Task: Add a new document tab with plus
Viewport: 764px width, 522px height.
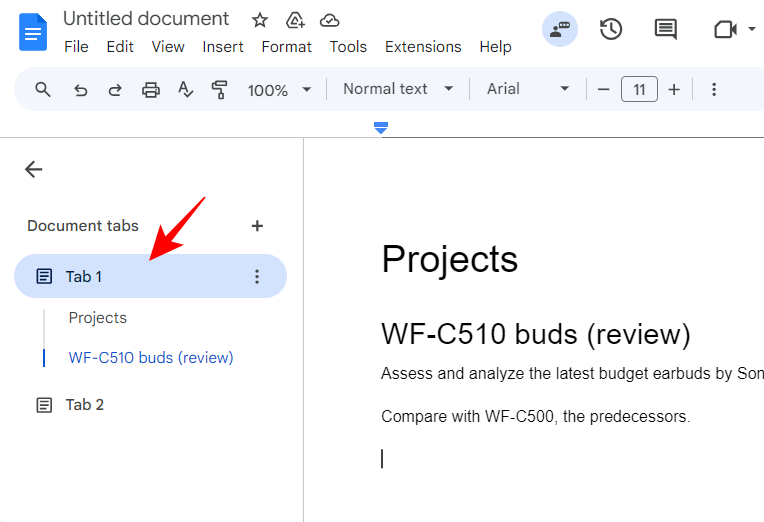Action: (x=257, y=226)
